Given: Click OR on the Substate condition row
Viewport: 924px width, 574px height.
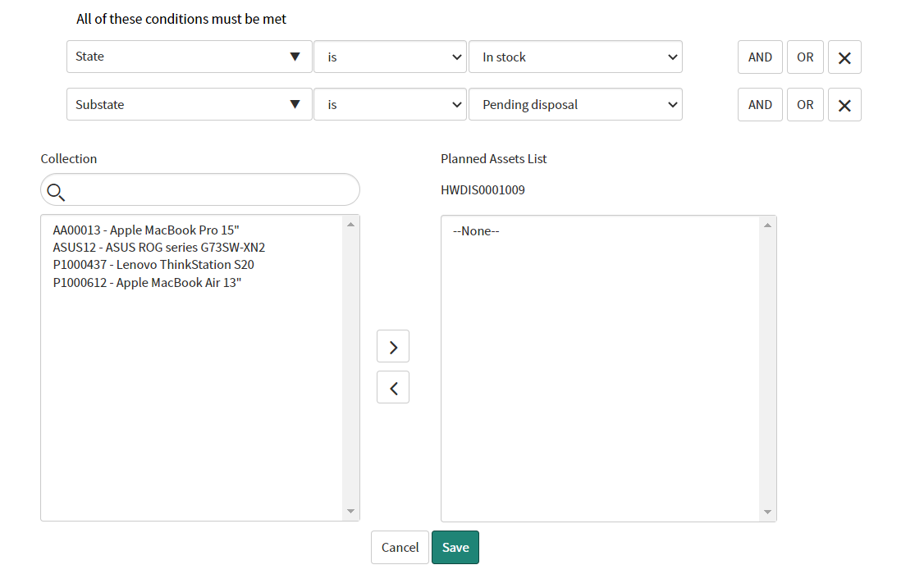Looking at the screenshot, I should pos(805,104).
